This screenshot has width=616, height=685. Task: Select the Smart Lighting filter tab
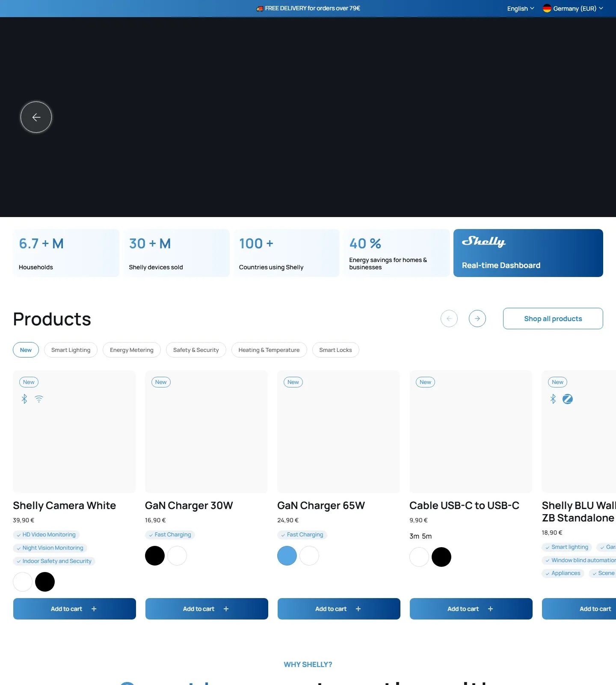tap(71, 350)
